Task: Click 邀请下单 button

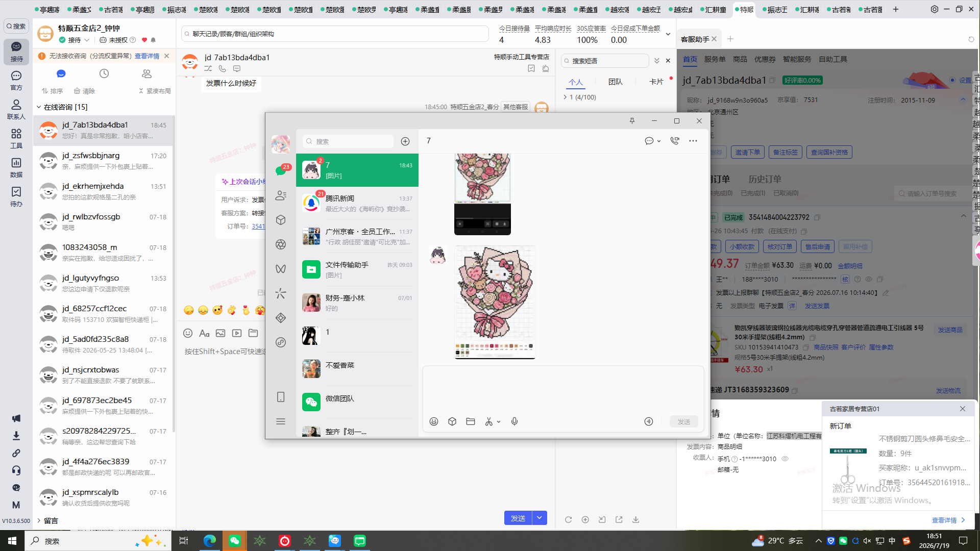Action: pos(748,152)
